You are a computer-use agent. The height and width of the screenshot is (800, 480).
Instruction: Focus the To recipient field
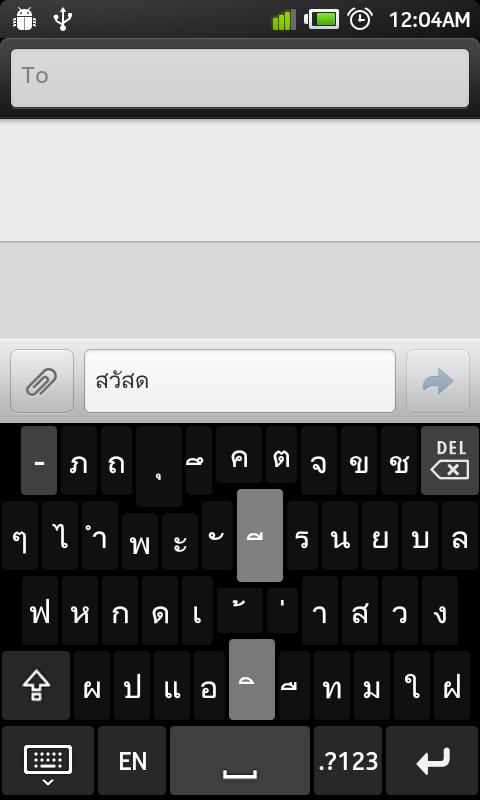(240, 78)
